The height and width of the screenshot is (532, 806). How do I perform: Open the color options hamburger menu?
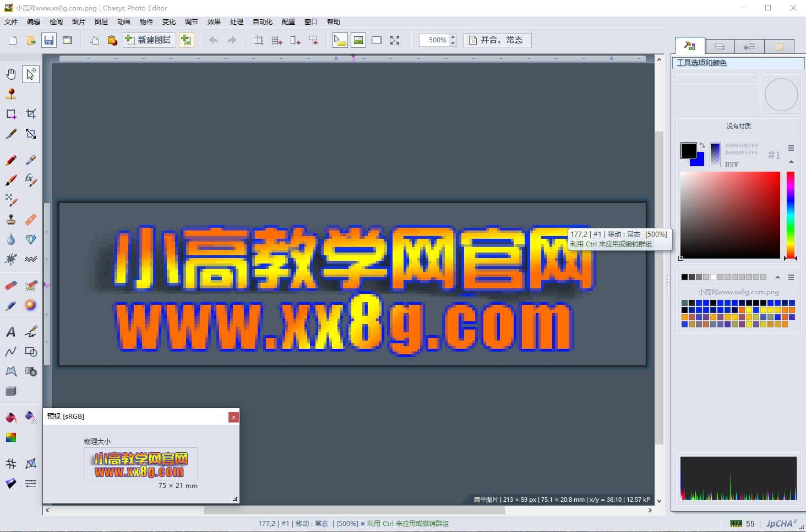coord(791,147)
